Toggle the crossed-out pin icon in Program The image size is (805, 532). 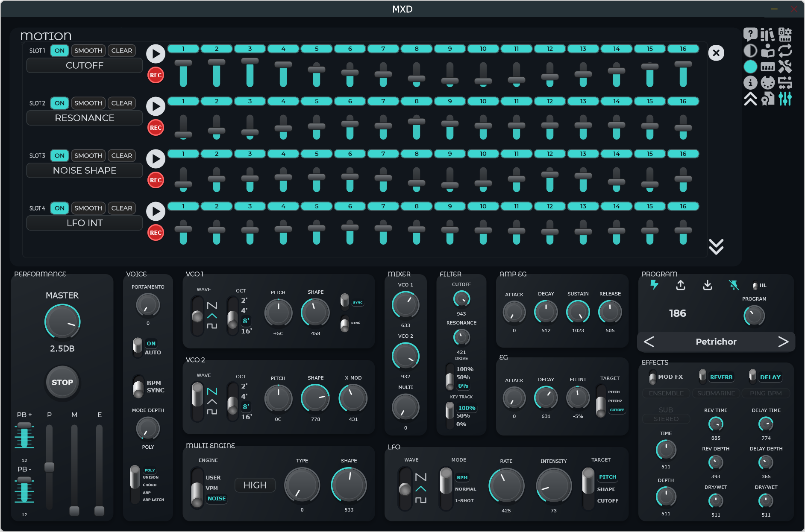pyautogui.click(x=734, y=285)
